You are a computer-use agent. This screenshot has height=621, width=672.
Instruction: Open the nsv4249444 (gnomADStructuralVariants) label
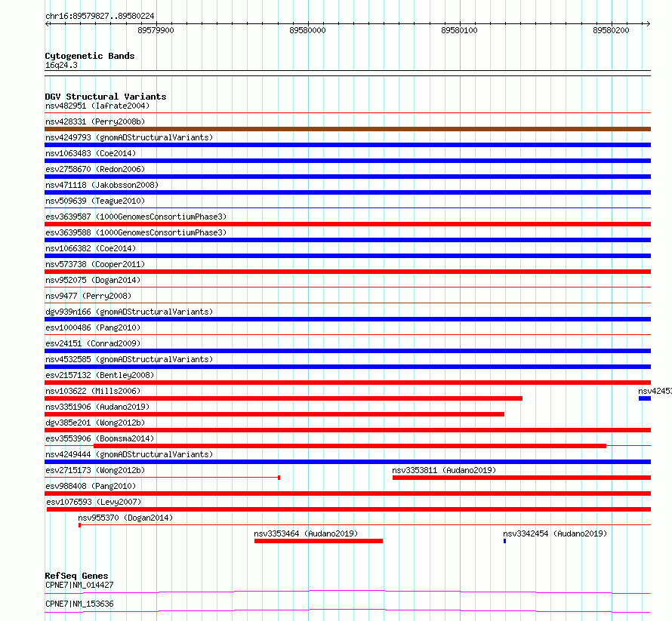(x=129, y=454)
